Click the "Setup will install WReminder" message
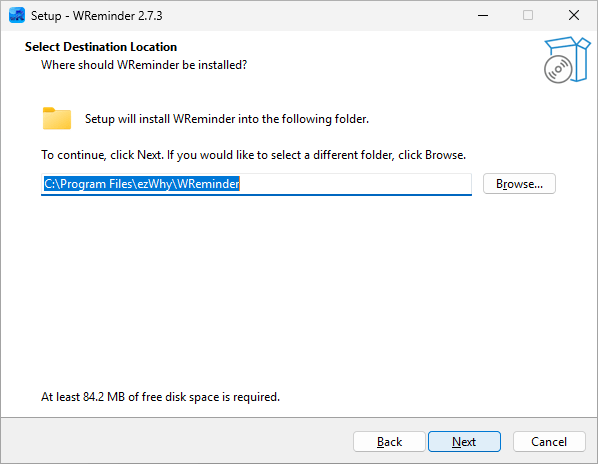The height and width of the screenshot is (464, 598). pyautogui.click(x=227, y=119)
